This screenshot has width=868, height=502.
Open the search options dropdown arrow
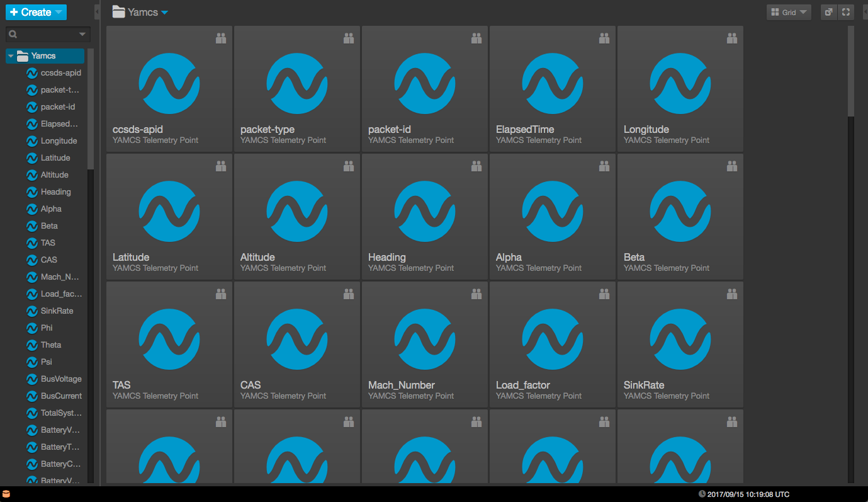[x=82, y=34]
